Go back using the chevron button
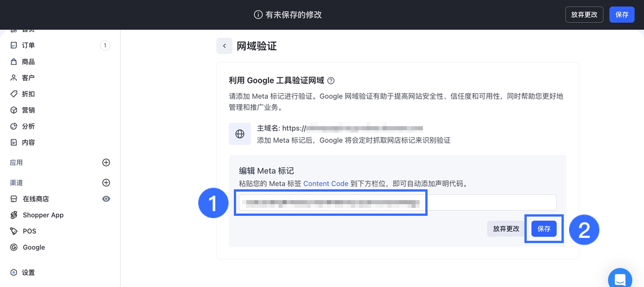Screen dimensions: 644x287 point(224,46)
